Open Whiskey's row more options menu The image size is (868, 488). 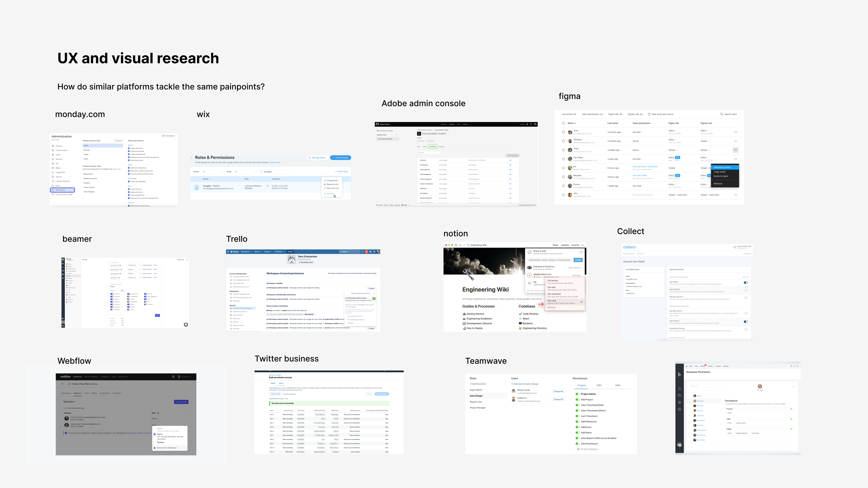[736, 141]
